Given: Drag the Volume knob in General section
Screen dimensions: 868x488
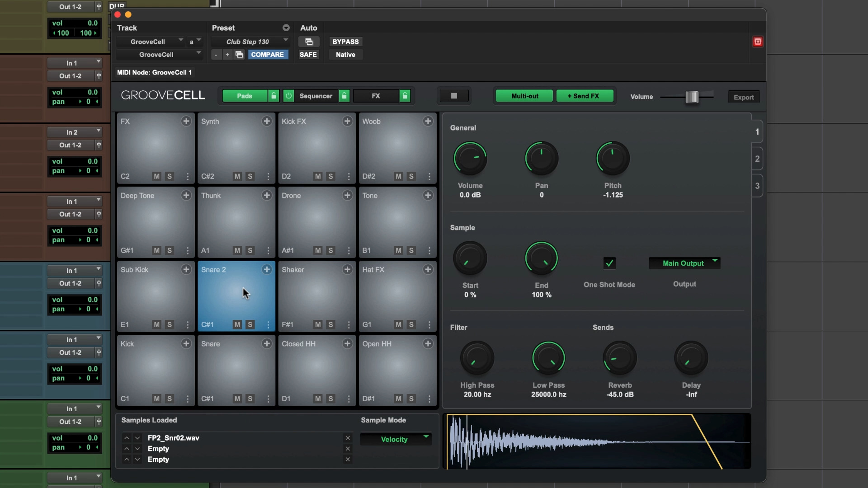Looking at the screenshot, I should (x=470, y=158).
